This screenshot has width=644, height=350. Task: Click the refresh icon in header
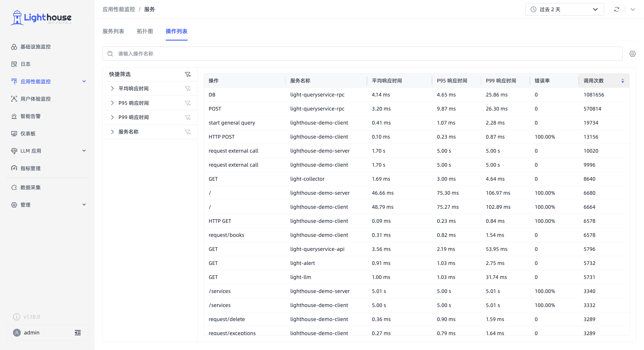click(x=617, y=9)
